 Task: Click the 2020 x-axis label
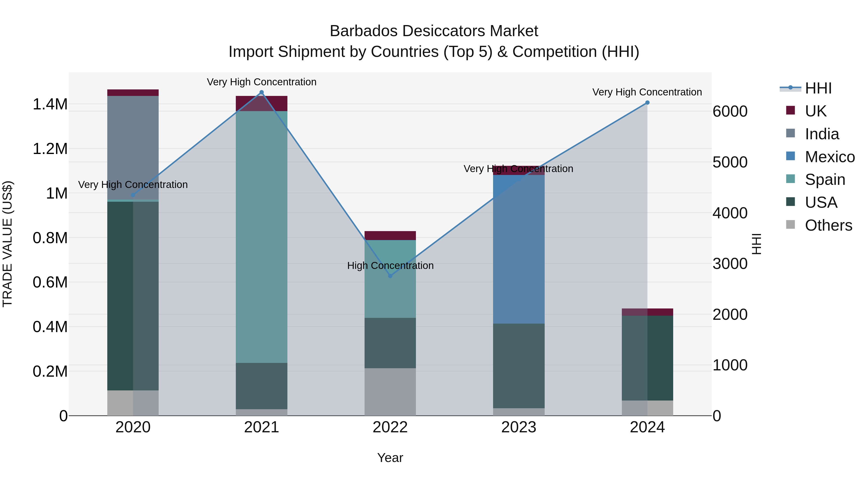click(x=133, y=427)
